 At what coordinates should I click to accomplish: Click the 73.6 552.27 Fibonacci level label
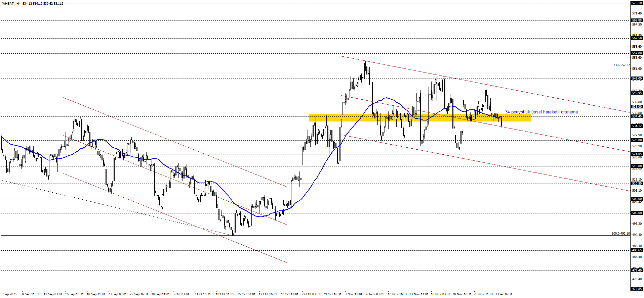tap(621, 65)
